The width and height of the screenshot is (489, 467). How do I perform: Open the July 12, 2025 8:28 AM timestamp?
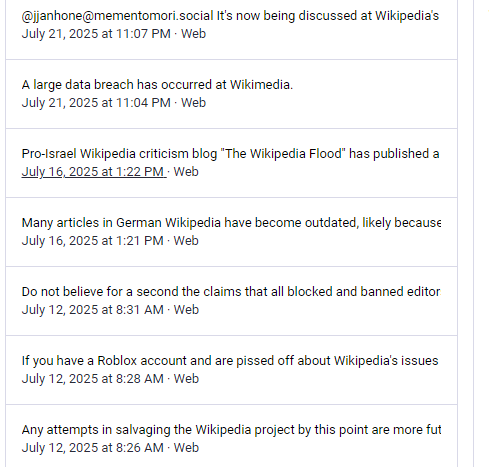(93, 379)
